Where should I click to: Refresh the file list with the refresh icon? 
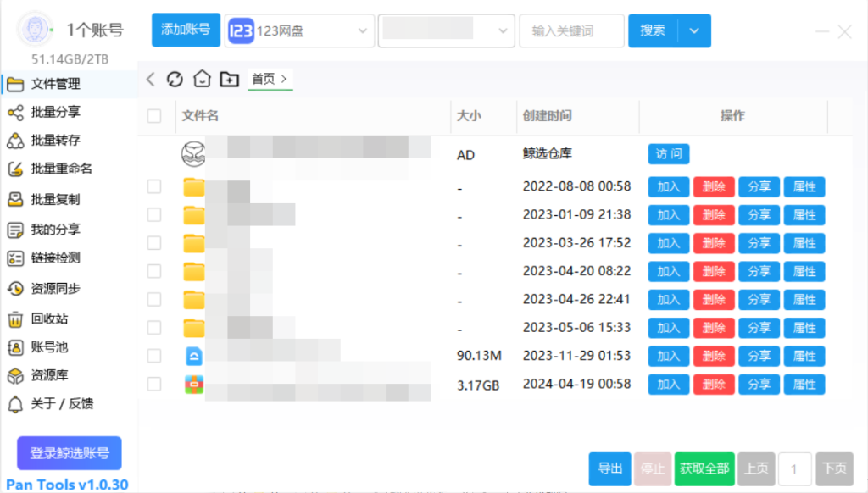coord(175,79)
